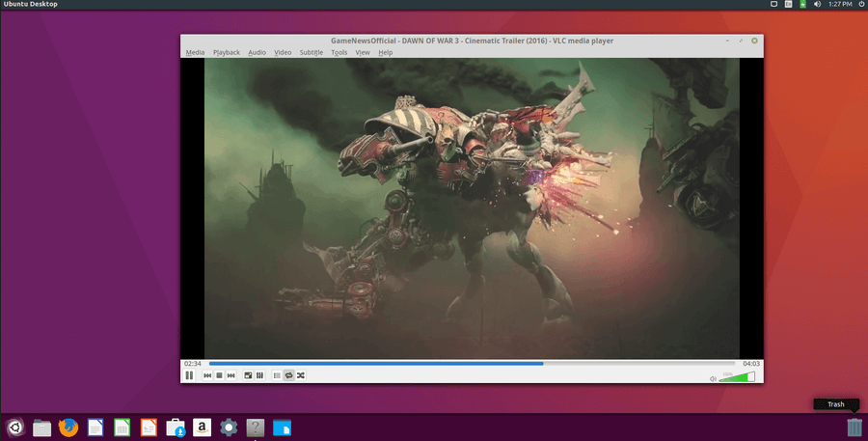The height and width of the screenshot is (441, 868).
Task: Launch Firefox from the dock
Action: [x=68, y=427]
